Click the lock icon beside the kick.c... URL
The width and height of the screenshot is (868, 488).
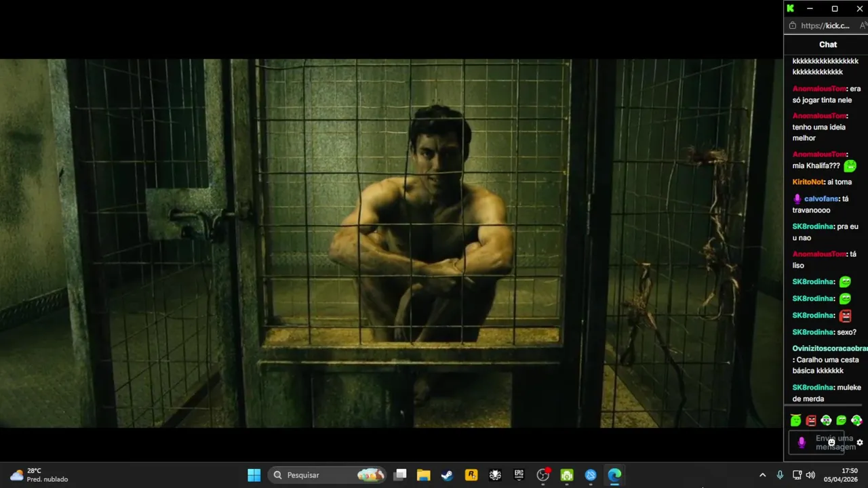tap(793, 26)
